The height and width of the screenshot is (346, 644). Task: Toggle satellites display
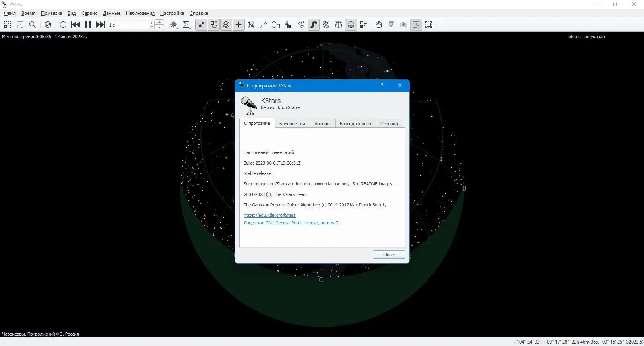tap(251, 25)
